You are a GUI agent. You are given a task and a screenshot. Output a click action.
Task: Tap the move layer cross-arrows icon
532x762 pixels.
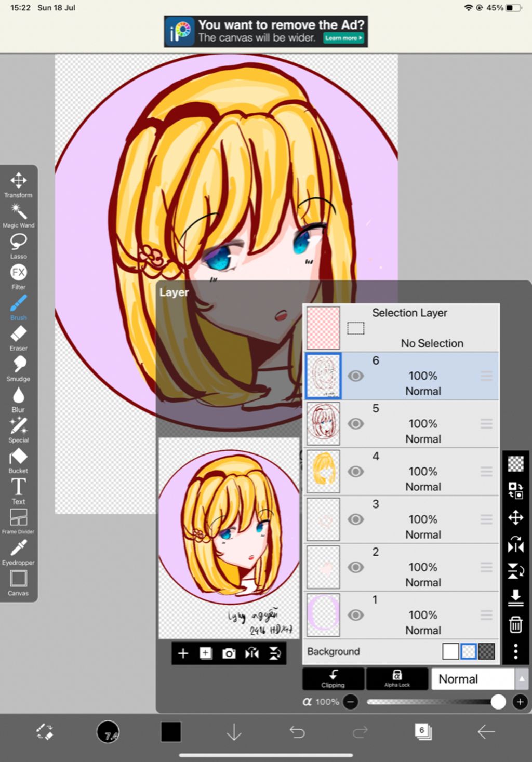point(515,517)
